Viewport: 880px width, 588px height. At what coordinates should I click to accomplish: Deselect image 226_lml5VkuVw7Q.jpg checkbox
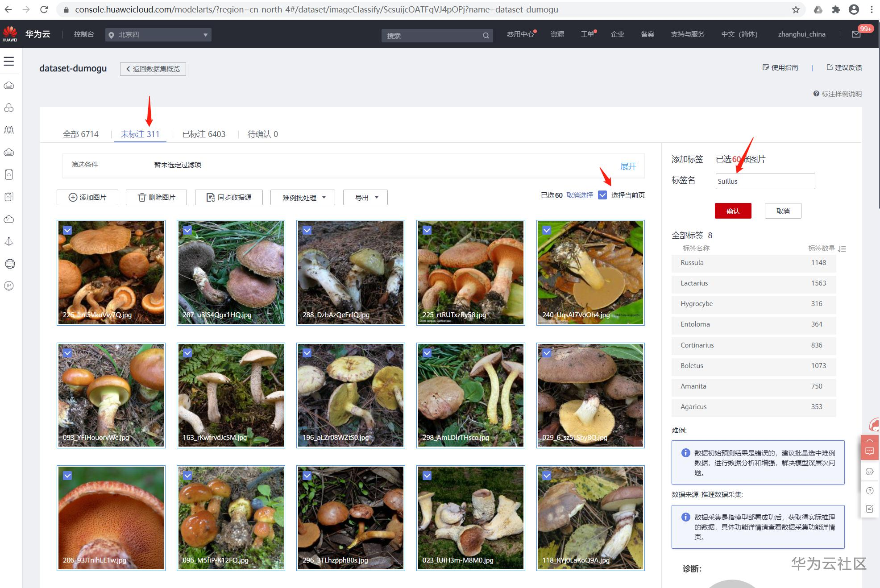click(x=67, y=230)
